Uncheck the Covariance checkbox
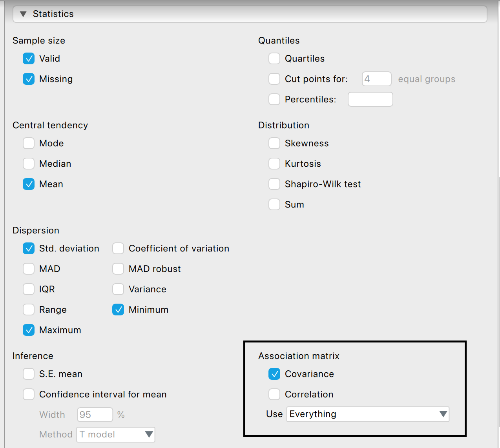Viewport: 500px width, 448px height. (x=274, y=374)
